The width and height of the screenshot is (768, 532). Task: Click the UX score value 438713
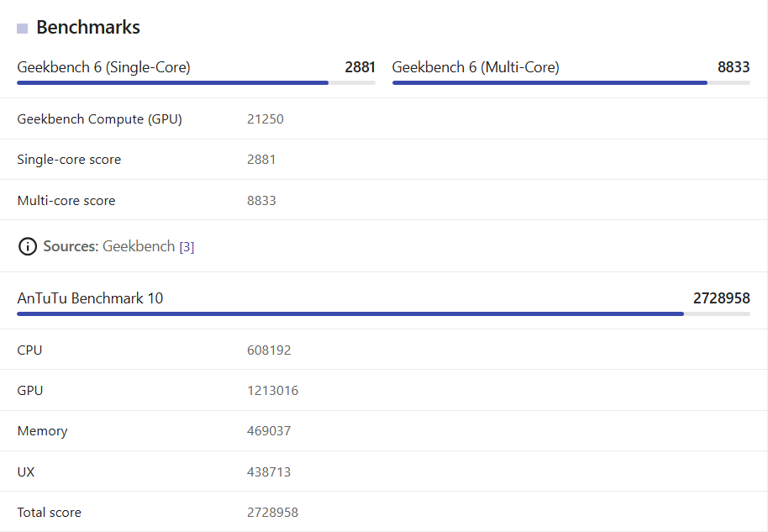pyautogui.click(x=269, y=471)
